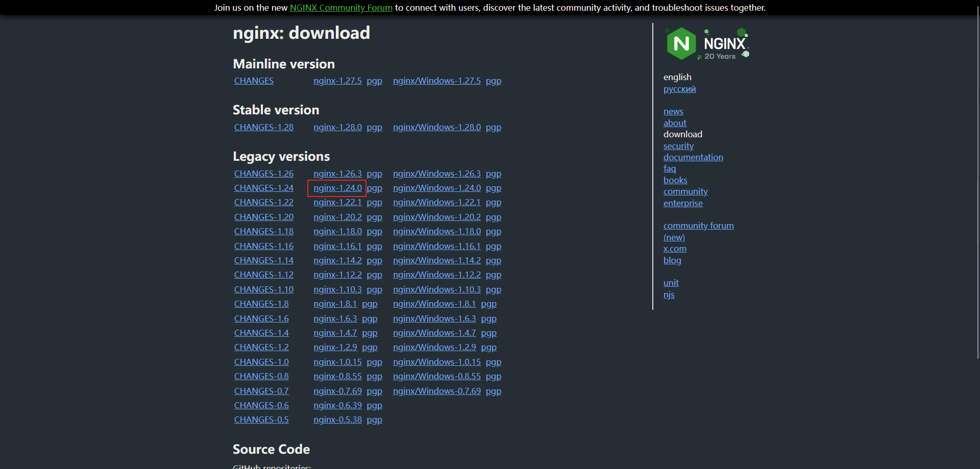Download nginx/Windows-1.10.3
The image size is (980, 469).
coord(437,289)
